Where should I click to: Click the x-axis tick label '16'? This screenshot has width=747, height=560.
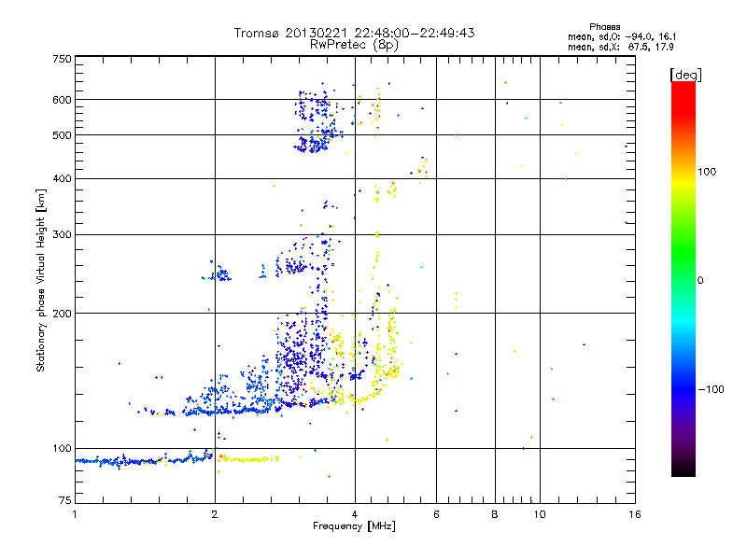(635, 514)
